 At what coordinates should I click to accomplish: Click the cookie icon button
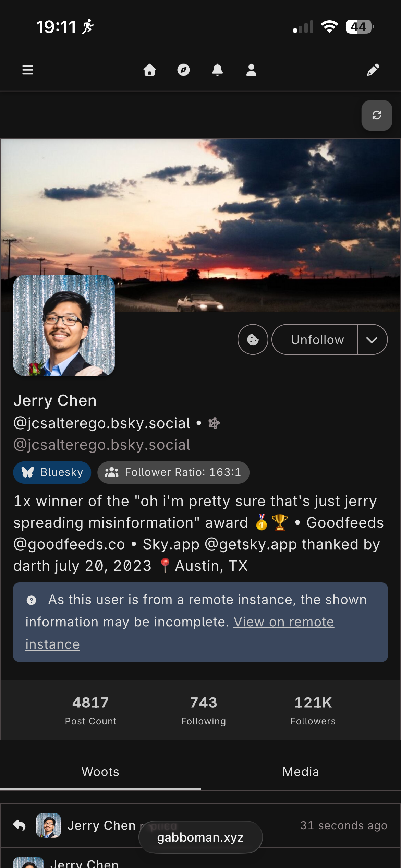[x=253, y=339]
